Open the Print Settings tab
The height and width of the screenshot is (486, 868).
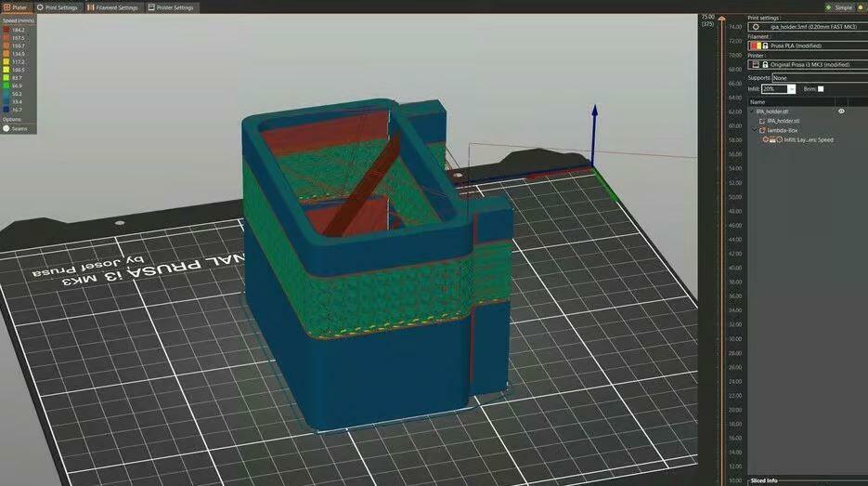[x=57, y=7]
